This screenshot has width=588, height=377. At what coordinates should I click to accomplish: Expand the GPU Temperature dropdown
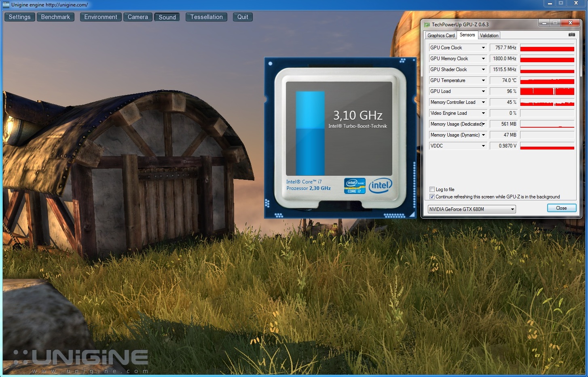483,80
